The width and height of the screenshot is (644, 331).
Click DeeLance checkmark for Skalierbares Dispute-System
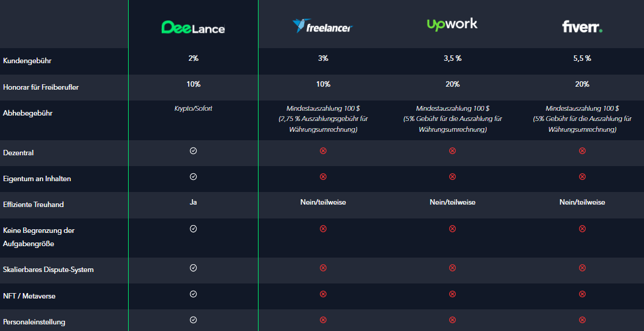[194, 268]
